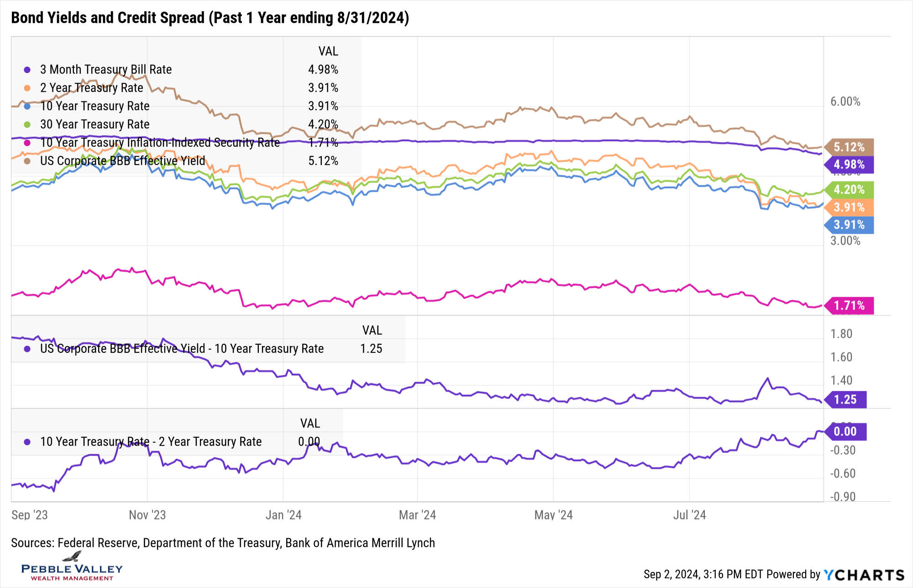
Task: Click the Pebble Valley Wealth Management logo
Action: pos(72,567)
